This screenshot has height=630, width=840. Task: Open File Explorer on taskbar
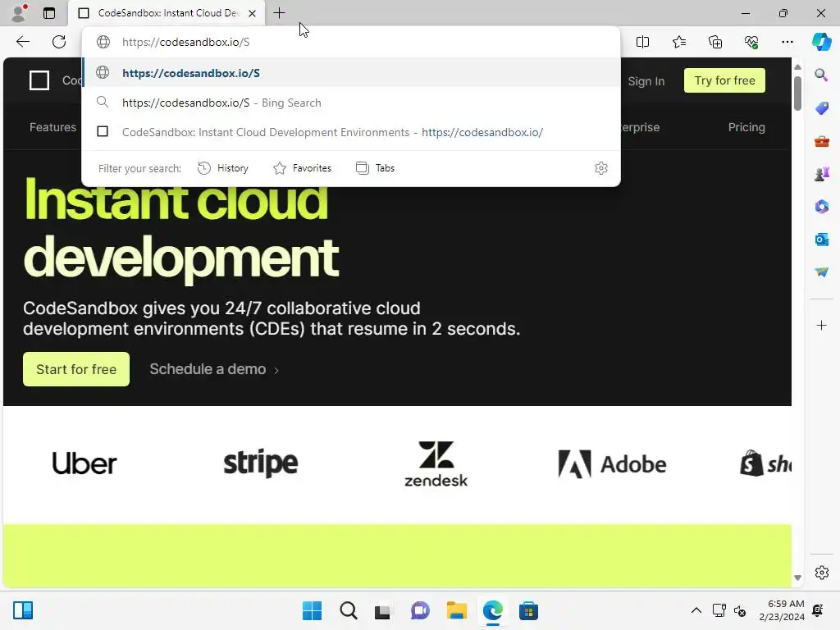tap(456, 610)
